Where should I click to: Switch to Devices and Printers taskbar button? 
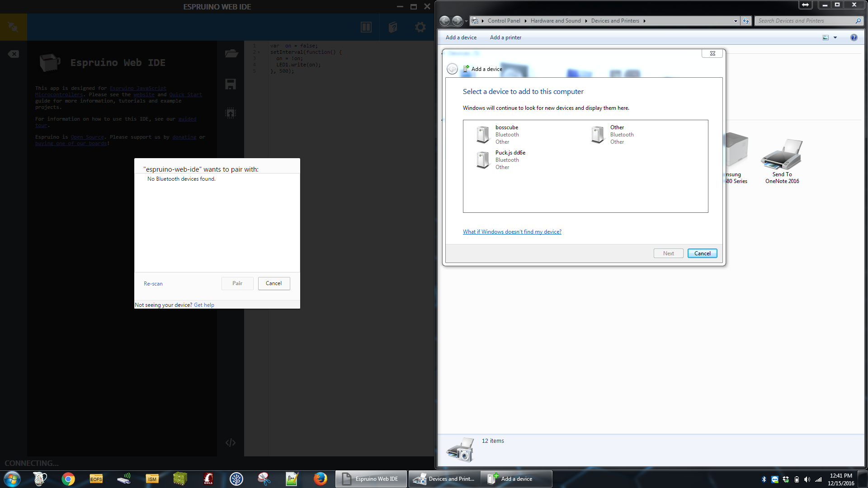tap(444, 479)
